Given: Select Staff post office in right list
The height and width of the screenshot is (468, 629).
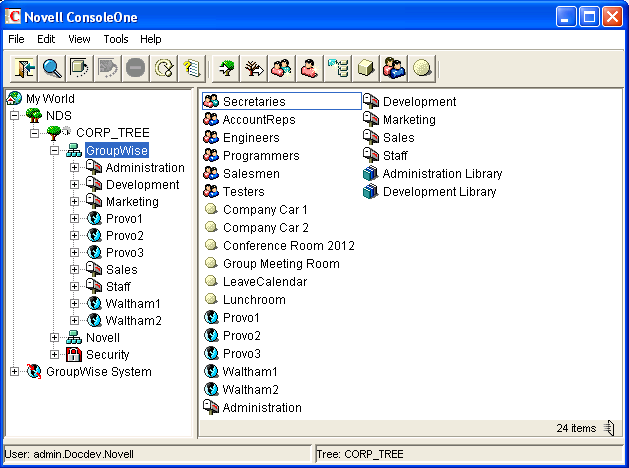Looking at the screenshot, I should pyautogui.click(x=395, y=156).
